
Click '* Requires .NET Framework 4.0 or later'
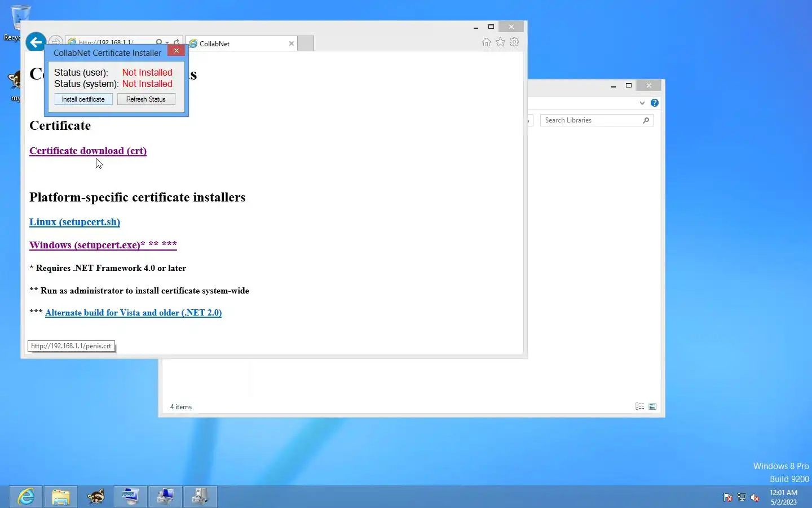pos(108,268)
